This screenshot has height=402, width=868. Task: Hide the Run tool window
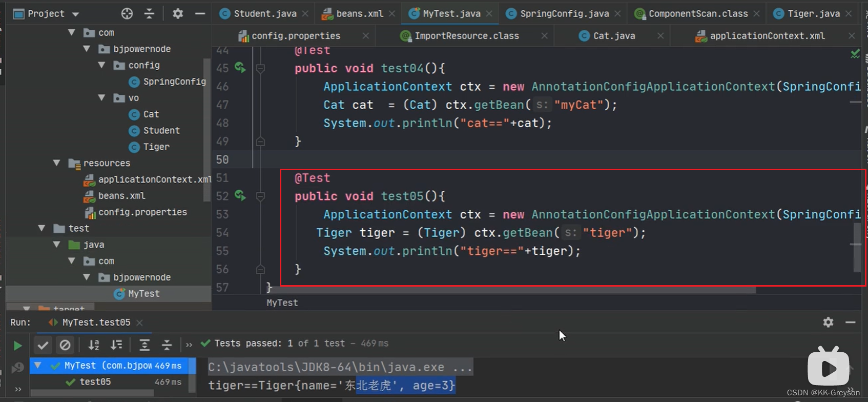851,322
